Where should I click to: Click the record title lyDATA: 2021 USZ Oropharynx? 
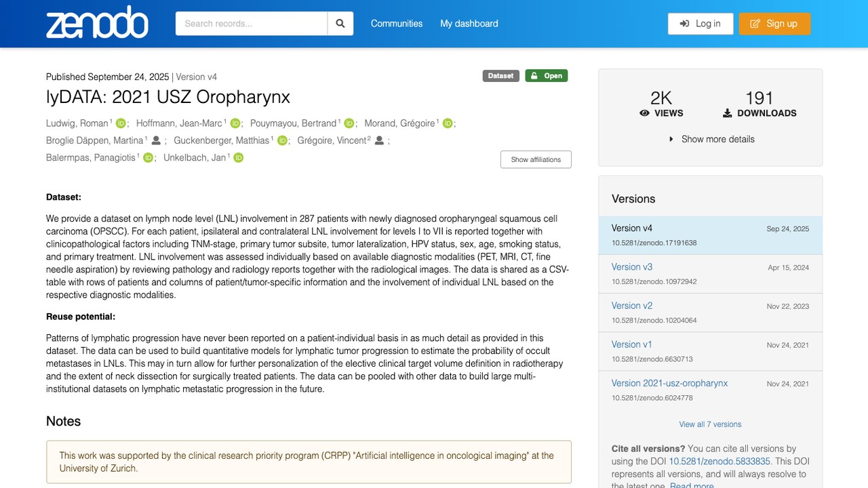coord(168,97)
